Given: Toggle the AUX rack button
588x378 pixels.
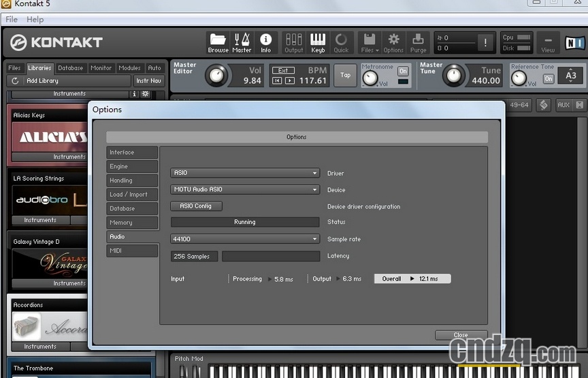Looking at the screenshot, I should point(563,105).
